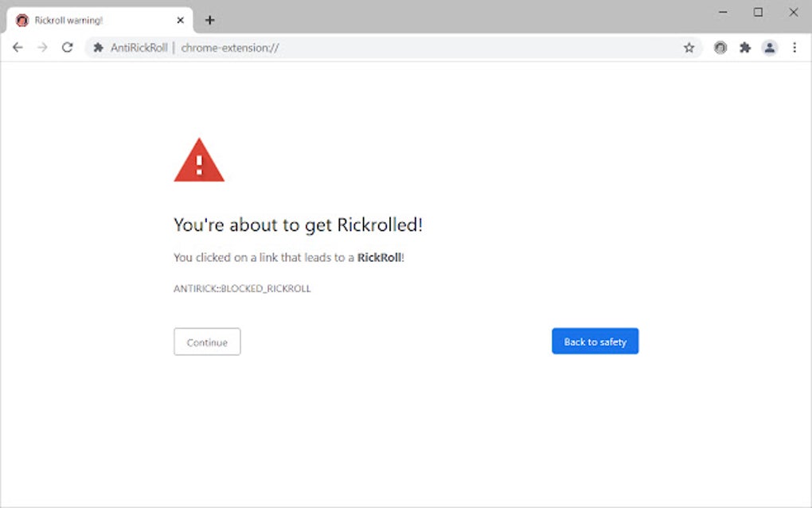The height and width of the screenshot is (508, 812).
Task: Click the forward navigation arrow
Action: click(x=42, y=48)
